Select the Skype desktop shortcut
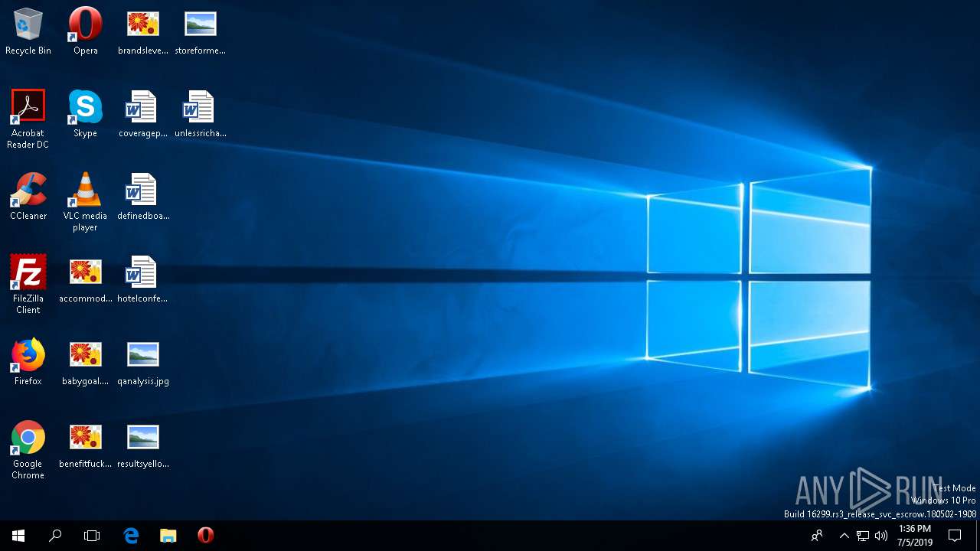The height and width of the screenshot is (551, 980). (x=85, y=114)
